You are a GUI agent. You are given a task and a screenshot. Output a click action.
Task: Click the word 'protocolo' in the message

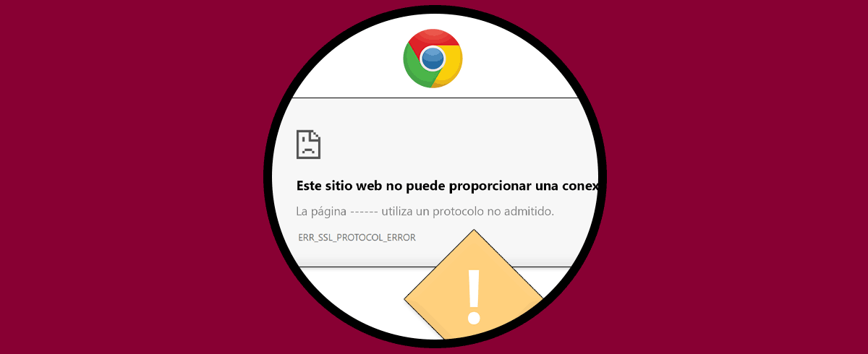click(458, 212)
